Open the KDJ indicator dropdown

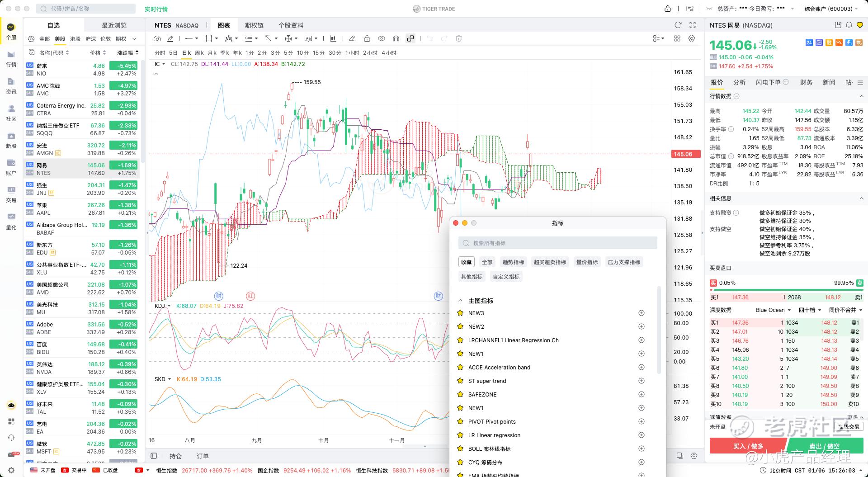coord(163,306)
